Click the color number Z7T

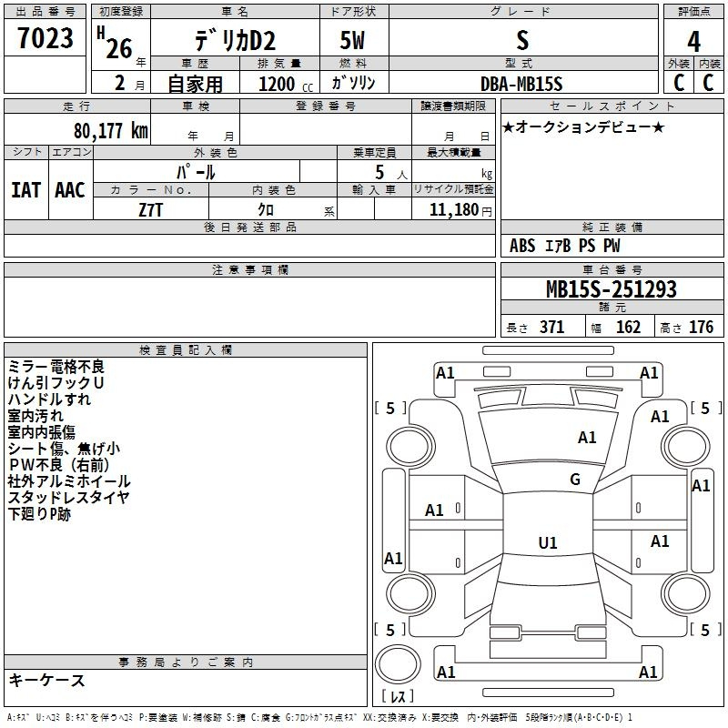coord(151,209)
